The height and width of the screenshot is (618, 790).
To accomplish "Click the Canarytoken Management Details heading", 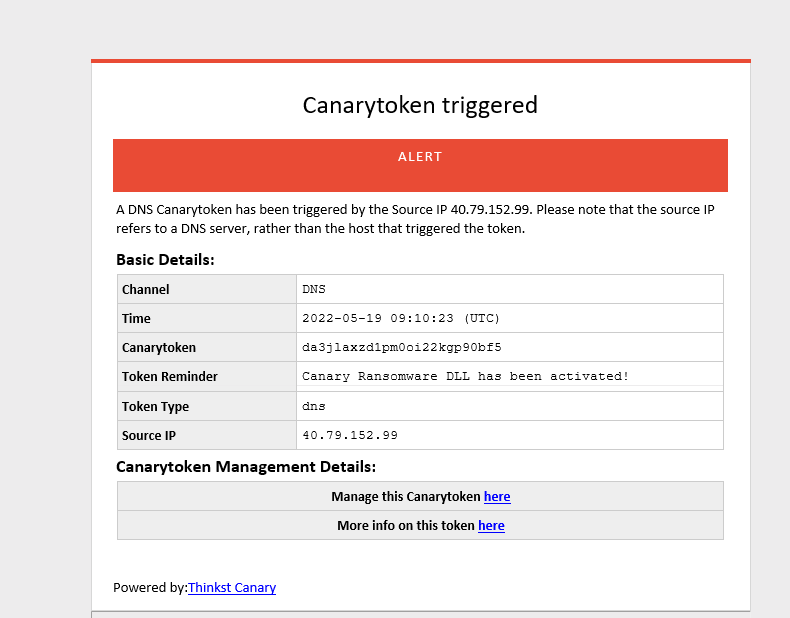I will pos(246,467).
